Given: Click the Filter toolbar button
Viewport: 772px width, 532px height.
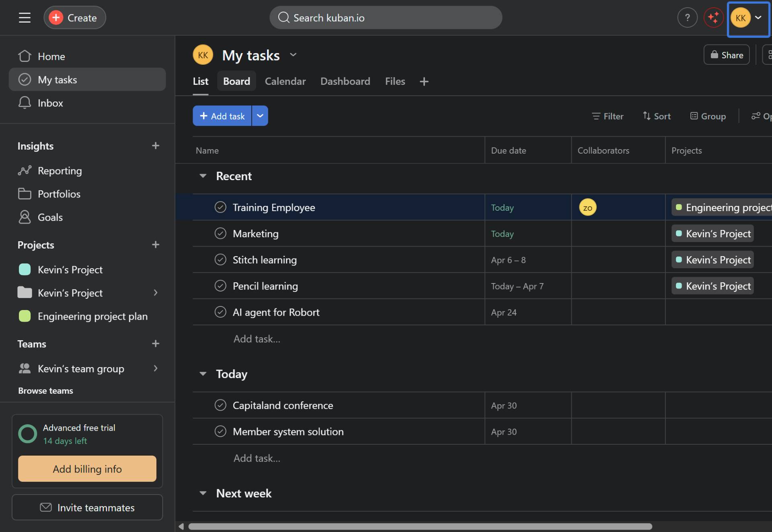Looking at the screenshot, I should 608,116.
